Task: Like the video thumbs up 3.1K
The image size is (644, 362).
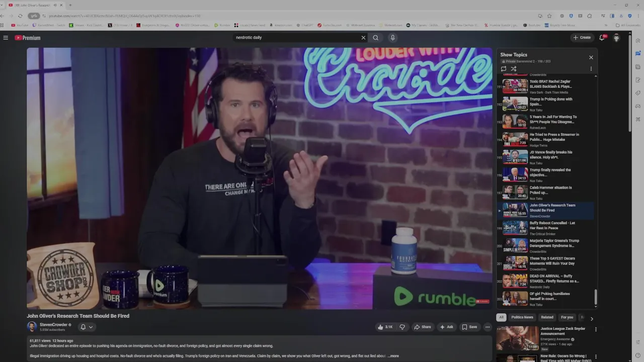Action: click(x=385, y=327)
